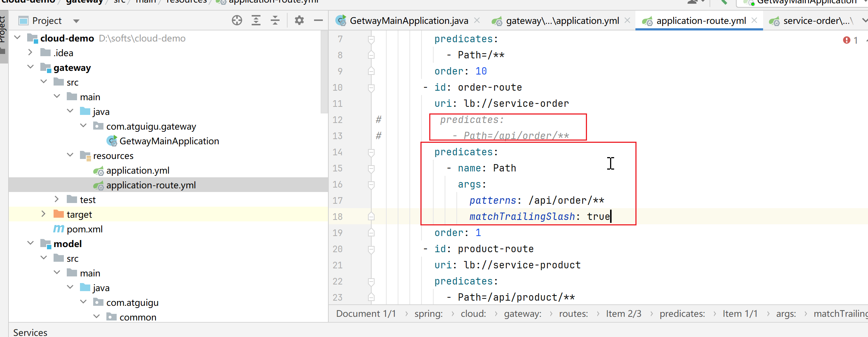Expand all tree nodes in Project panel
868x337 pixels.
[256, 21]
